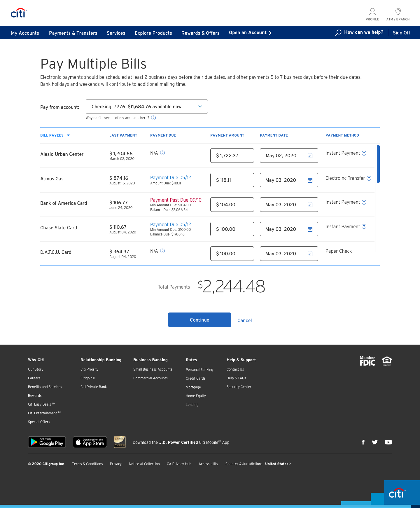Open Notice at Collection footer link
Image resolution: width=420 pixels, height=508 pixels.
coord(144,464)
